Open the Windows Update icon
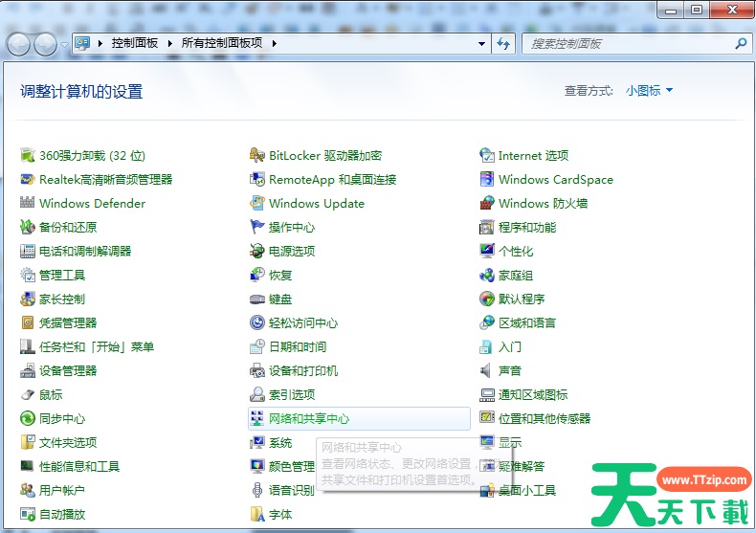The image size is (756, 533). [x=257, y=204]
